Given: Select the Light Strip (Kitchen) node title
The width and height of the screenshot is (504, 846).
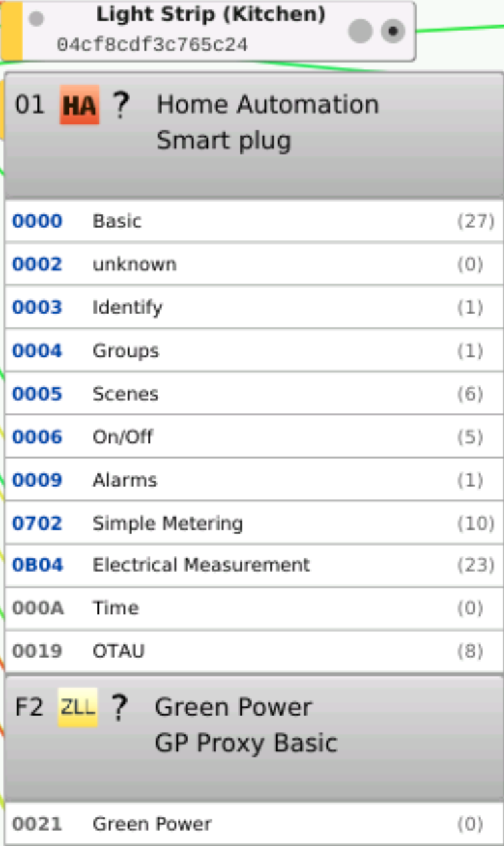Looking at the screenshot, I should (211, 15).
